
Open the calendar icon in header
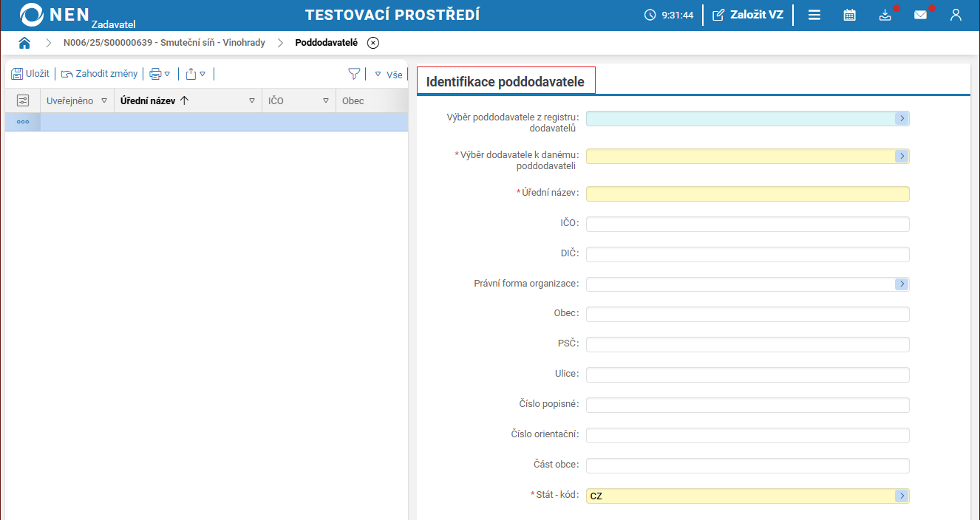pos(849,15)
